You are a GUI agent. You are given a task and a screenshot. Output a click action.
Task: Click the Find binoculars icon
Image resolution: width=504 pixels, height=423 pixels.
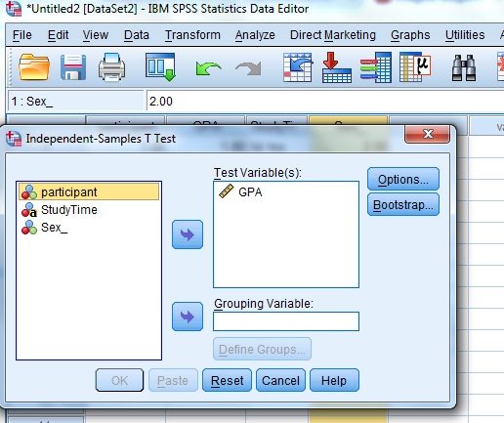[x=464, y=67]
